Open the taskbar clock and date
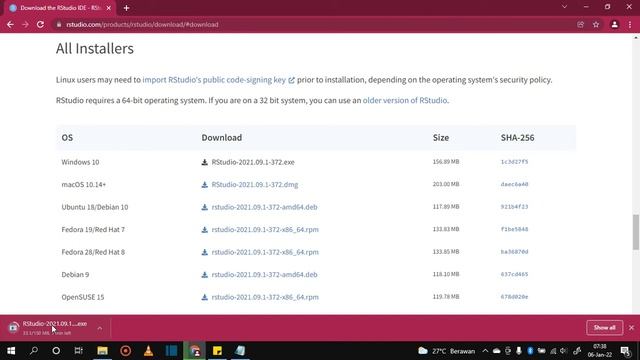The image size is (640, 360). point(600,351)
